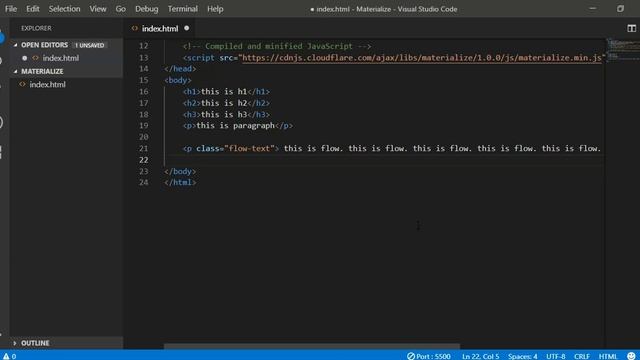Restore the VS Code window size

(620, 9)
